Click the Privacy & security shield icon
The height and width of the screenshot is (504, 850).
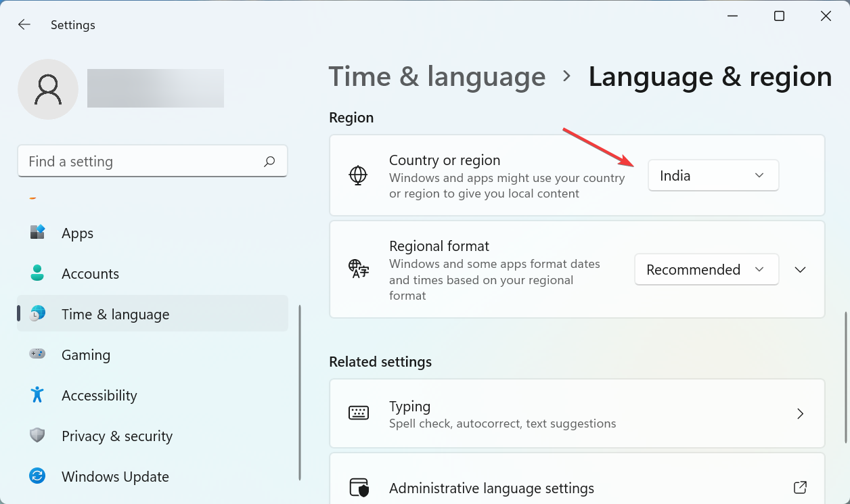[x=37, y=435]
